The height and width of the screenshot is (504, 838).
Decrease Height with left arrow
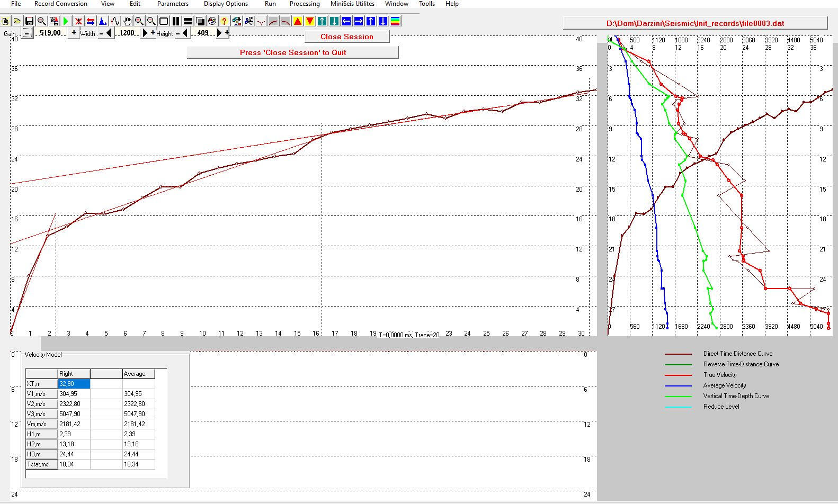[x=185, y=33]
